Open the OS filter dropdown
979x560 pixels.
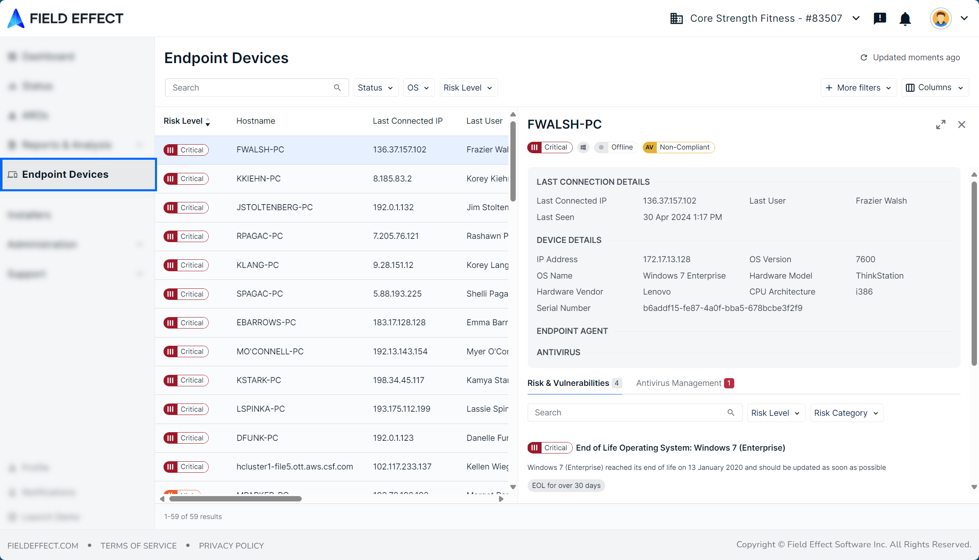point(418,88)
